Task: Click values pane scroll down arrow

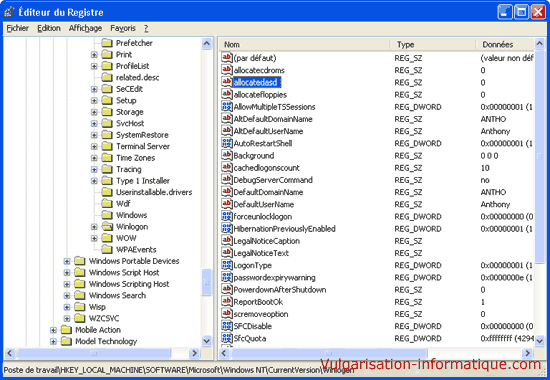Action: [539, 340]
